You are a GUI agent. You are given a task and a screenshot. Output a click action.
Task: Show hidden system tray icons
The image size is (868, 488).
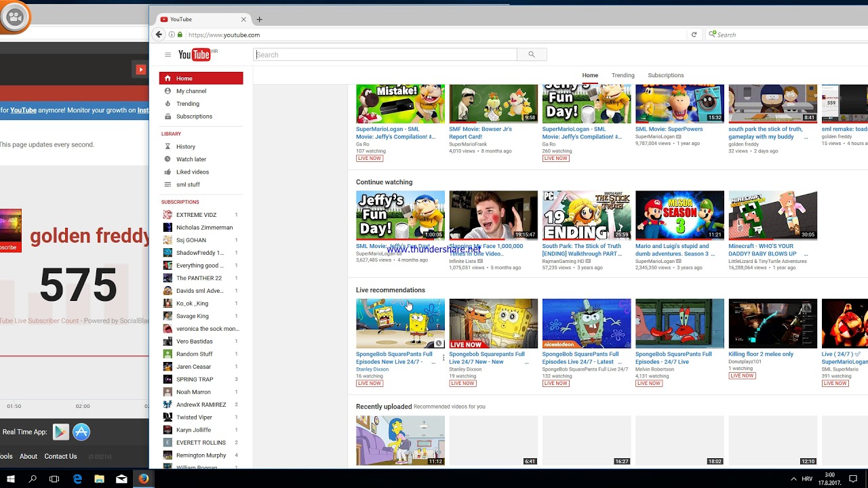click(x=793, y=479)
